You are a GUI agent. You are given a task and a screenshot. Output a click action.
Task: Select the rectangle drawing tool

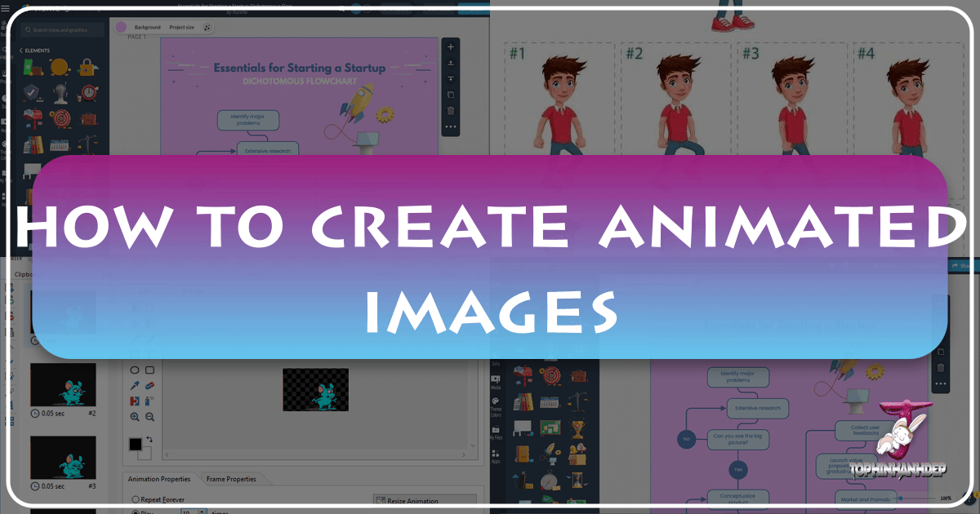tap(150, 370)
